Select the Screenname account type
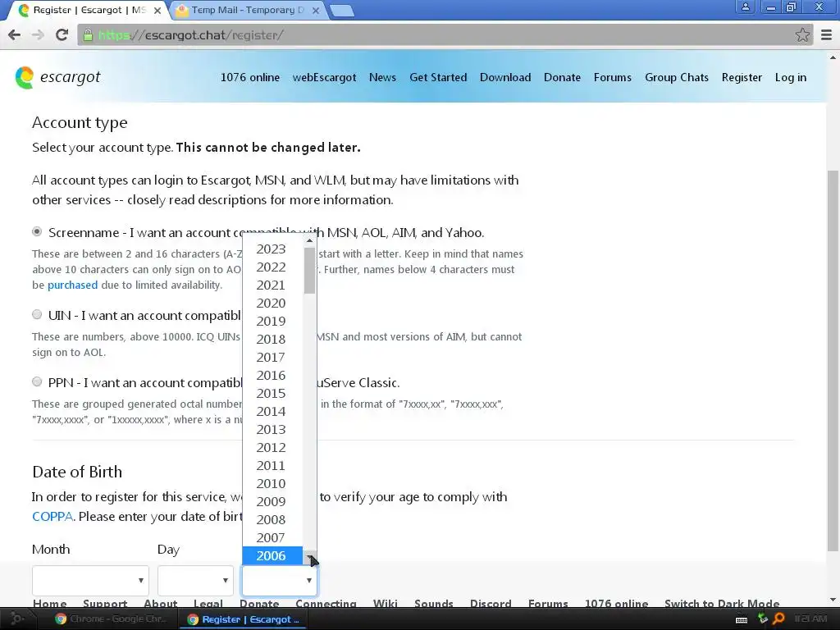 click(x=37, y=232)
